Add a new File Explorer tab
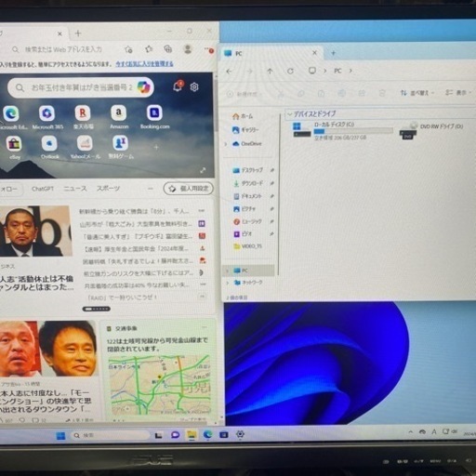476x476 pixels. (x=334, y=53)
